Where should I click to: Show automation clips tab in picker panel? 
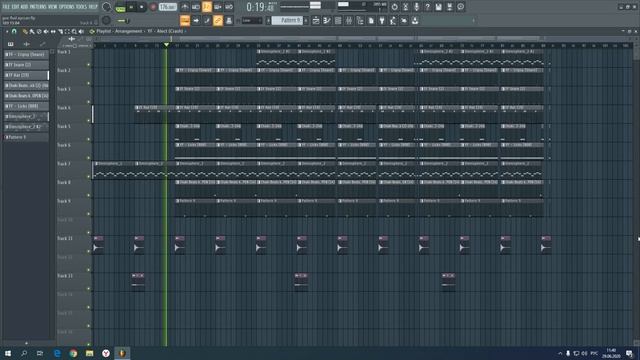tap(43, 44)
